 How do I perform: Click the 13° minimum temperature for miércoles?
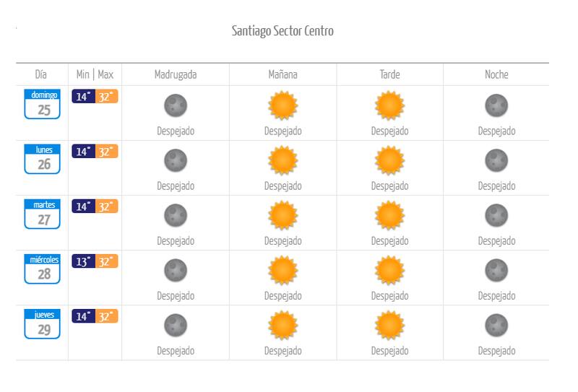point(83,261)
